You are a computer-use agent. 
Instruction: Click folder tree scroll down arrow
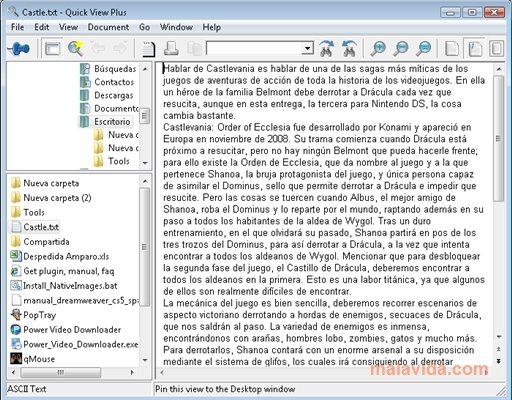pyautogui.click(x=145, y=163)
